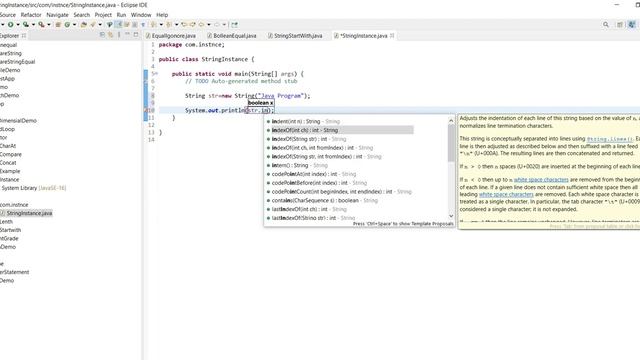Navigate Back with the yellow arrow icon
Viewport: 640px width, 360px height.
pyautogui.click(x=201, y=24)
